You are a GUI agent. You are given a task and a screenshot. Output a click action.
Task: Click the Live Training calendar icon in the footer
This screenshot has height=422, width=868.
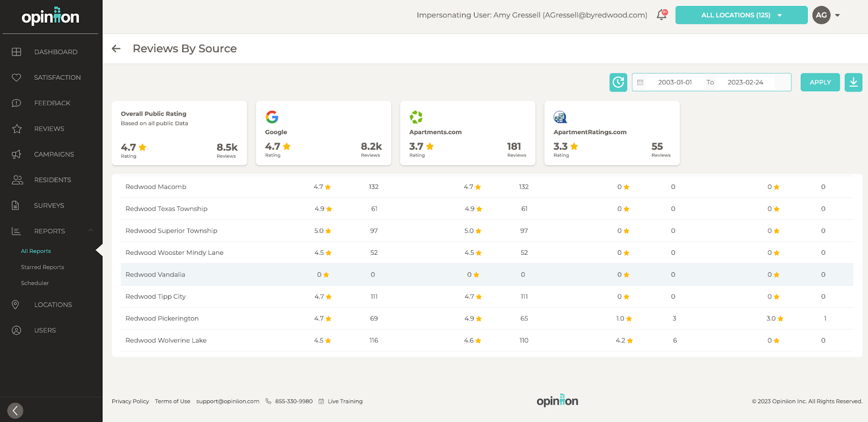[x=321, y=401]
